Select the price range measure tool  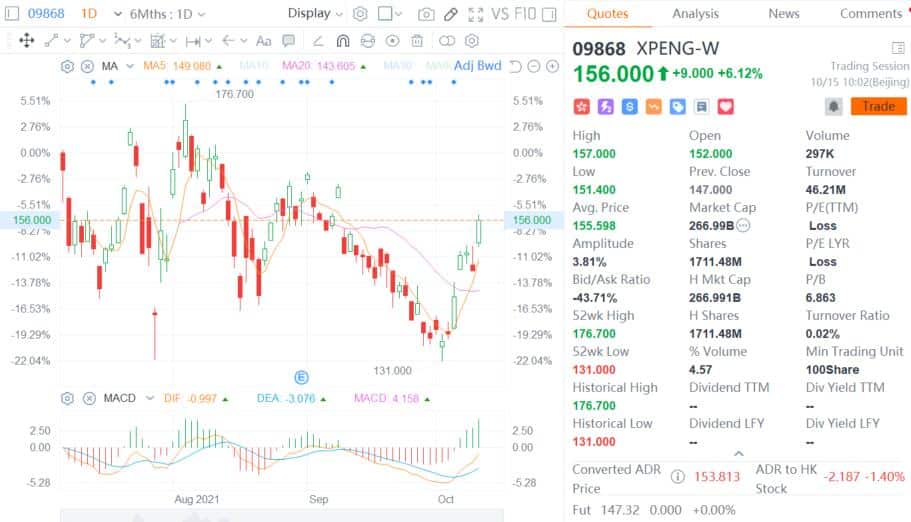pyautogui.click(x=193, y=41)
